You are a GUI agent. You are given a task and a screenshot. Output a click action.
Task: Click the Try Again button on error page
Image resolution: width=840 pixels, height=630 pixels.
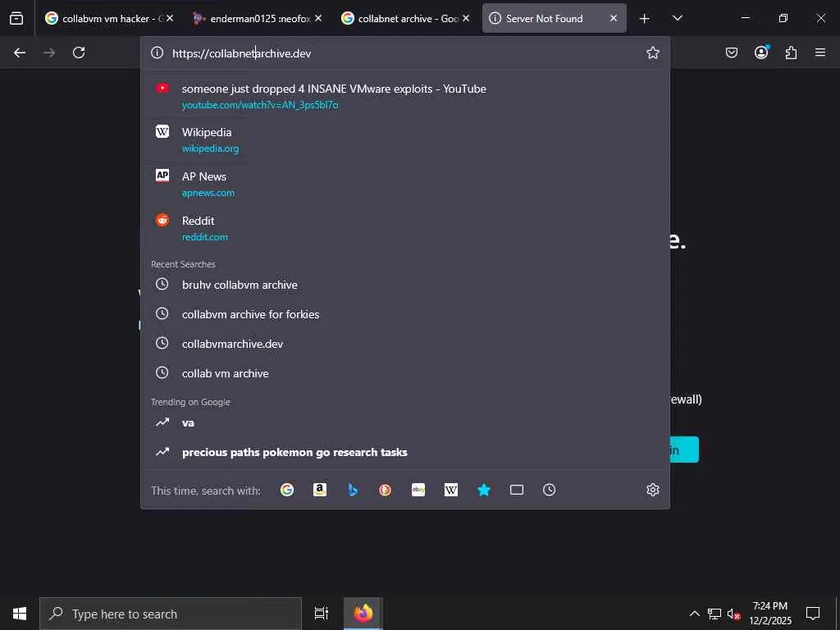pos(685,450)
